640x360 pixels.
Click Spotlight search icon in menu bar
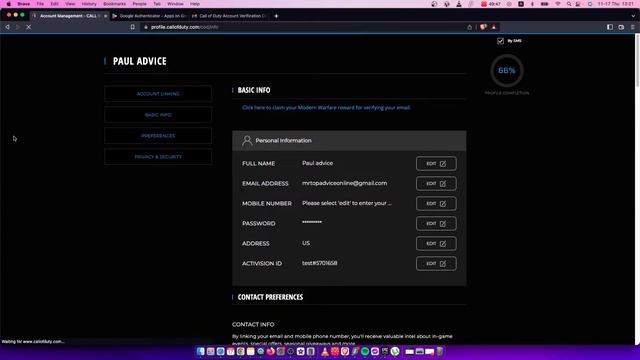click(x=569, y=4)
